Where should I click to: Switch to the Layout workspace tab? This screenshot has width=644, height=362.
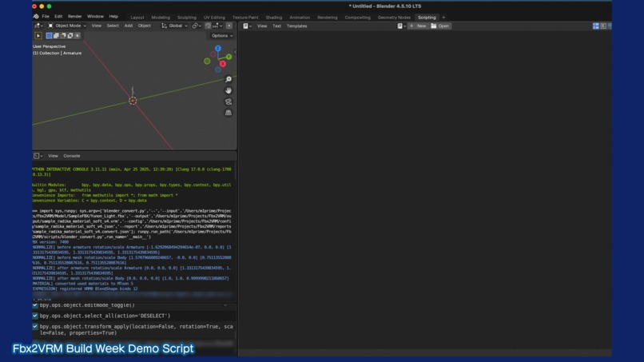tap(137, 18)
